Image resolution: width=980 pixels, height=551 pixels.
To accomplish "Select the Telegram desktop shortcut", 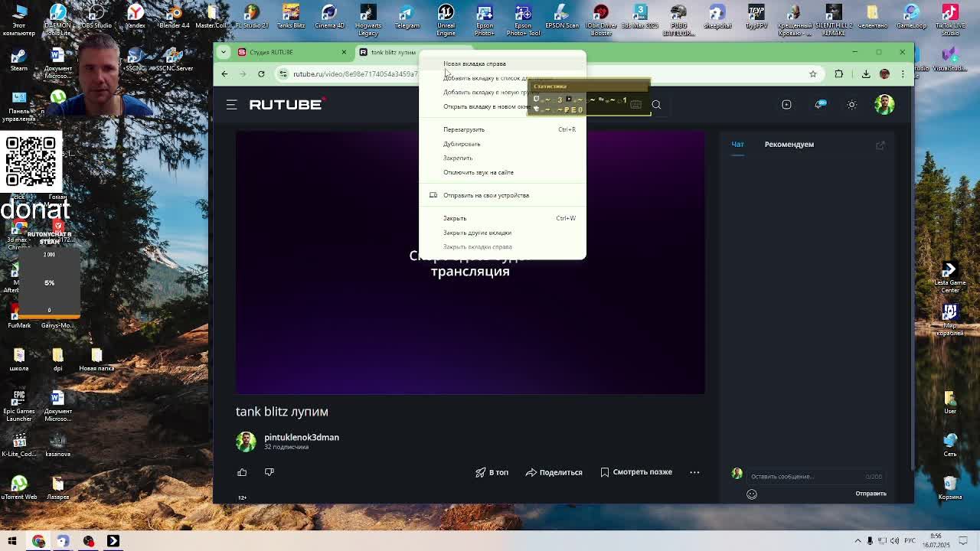I will (x=407, y=18).
